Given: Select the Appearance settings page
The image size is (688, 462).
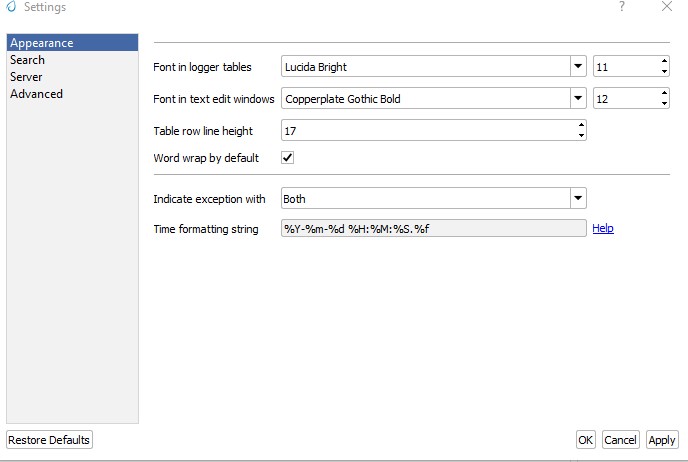Looking at the screenshot, I should 42,43.
